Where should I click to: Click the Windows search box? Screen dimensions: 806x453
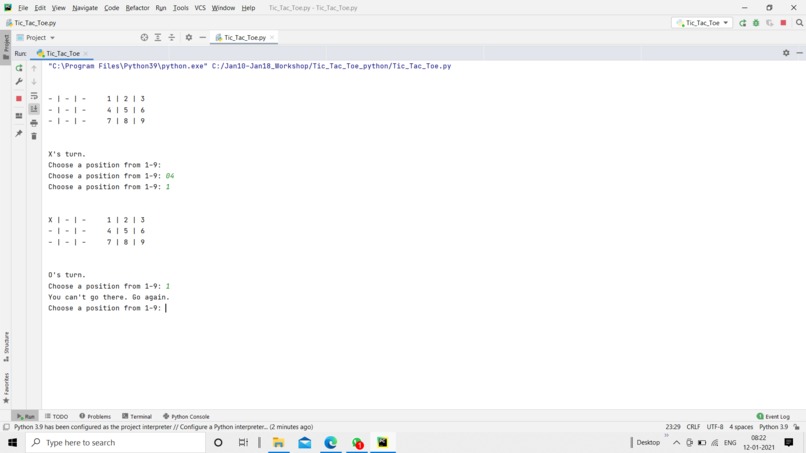click(x=116, y=442)
